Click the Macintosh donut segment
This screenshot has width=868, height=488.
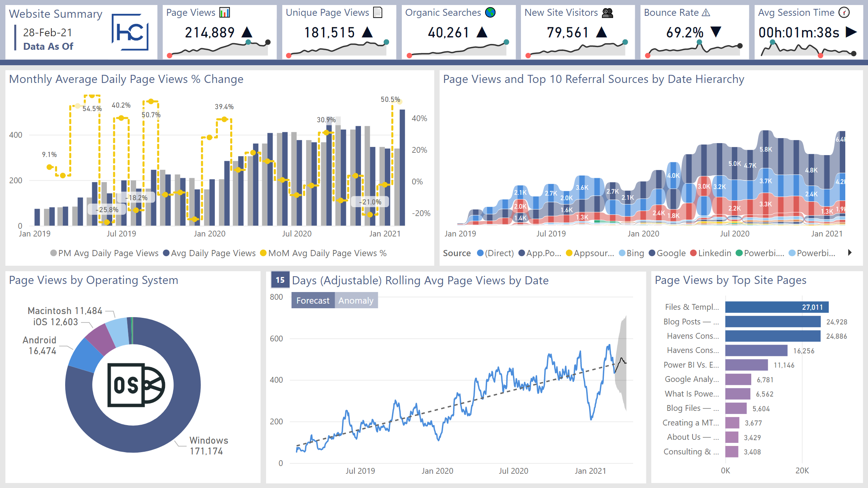118,333
